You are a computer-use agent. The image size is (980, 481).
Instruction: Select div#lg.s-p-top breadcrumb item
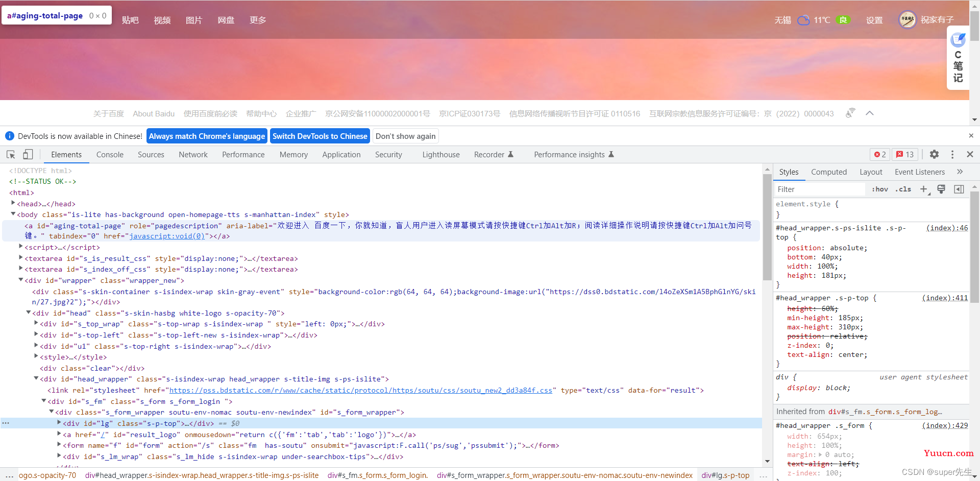(x=725, y=475)
